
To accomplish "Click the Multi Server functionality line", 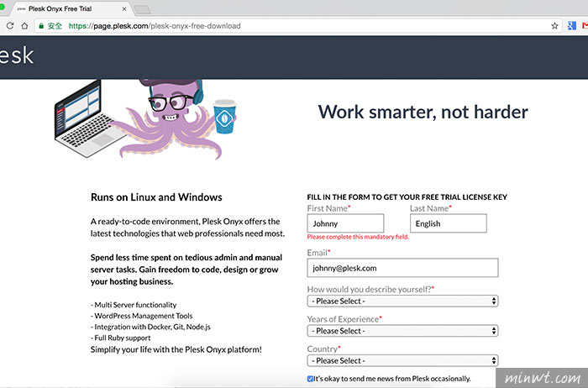I will [x=134, y=305].
